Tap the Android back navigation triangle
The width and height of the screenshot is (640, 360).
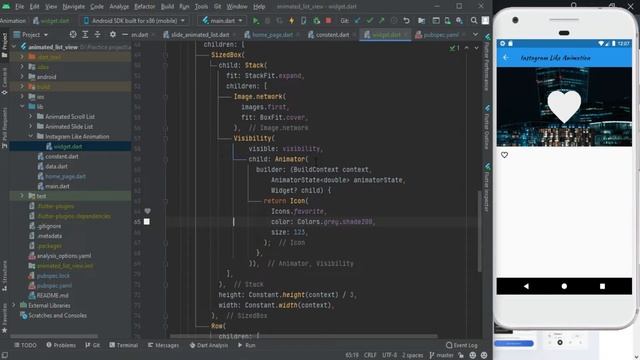(x=526, y=286)
